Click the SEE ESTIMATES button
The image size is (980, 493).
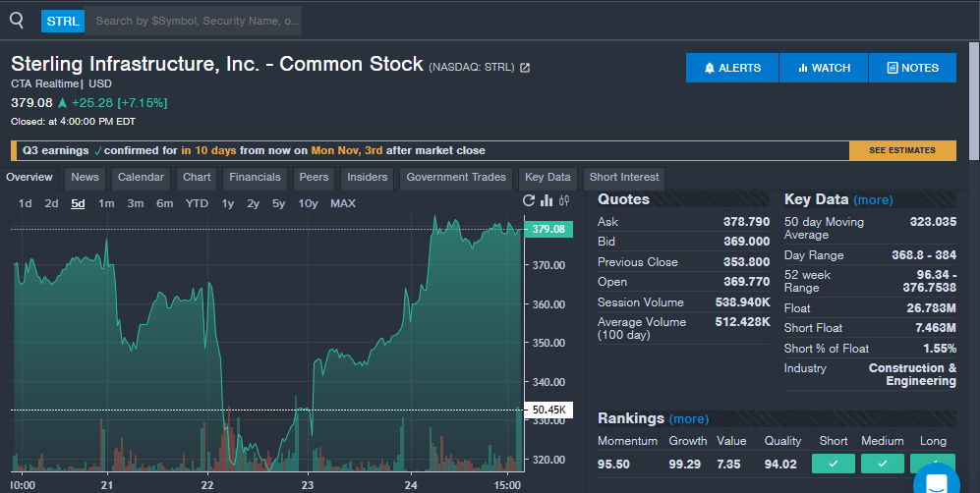(901, 150)
